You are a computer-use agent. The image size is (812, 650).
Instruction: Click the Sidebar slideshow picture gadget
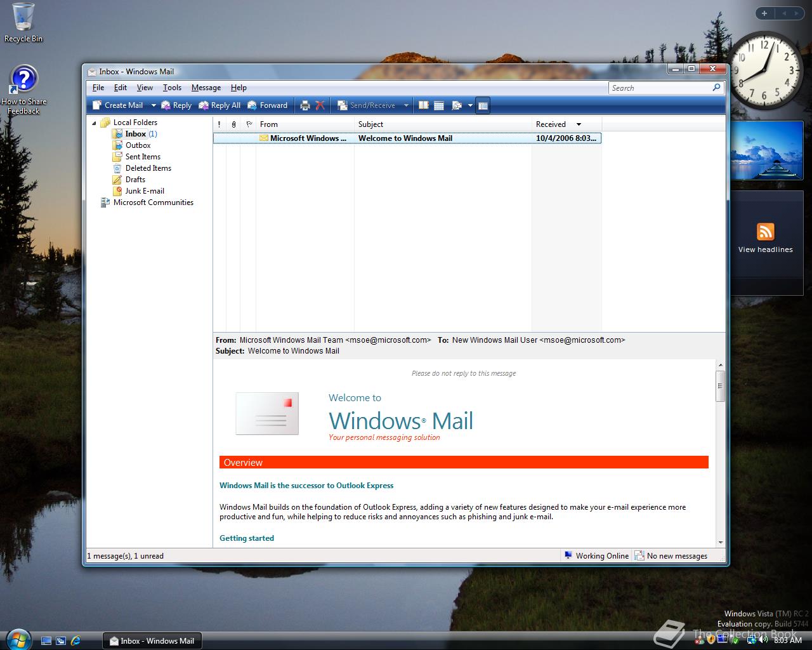[x=767, y=151]
